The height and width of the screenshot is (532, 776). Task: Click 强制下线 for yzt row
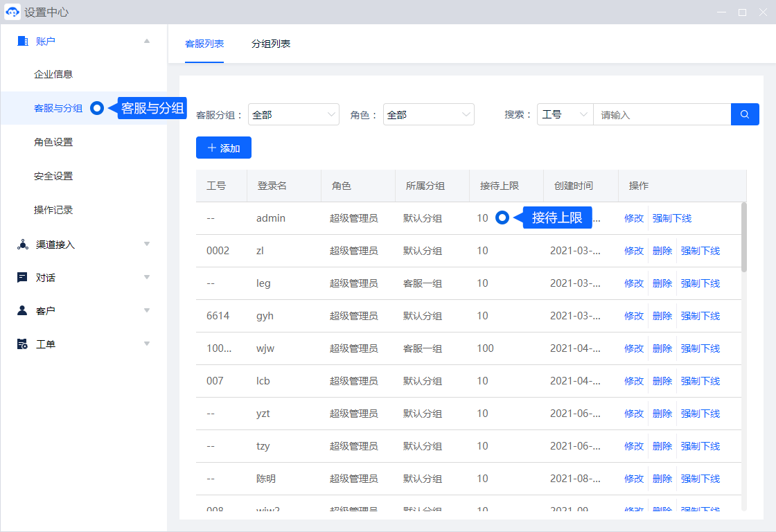(x=700, y=414)
